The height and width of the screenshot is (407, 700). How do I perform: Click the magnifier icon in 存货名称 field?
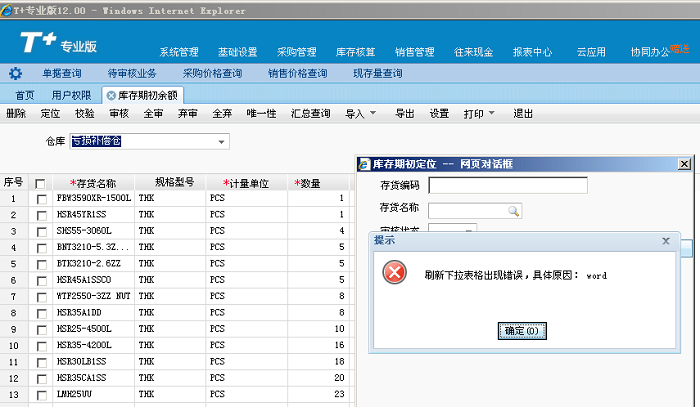513,211
